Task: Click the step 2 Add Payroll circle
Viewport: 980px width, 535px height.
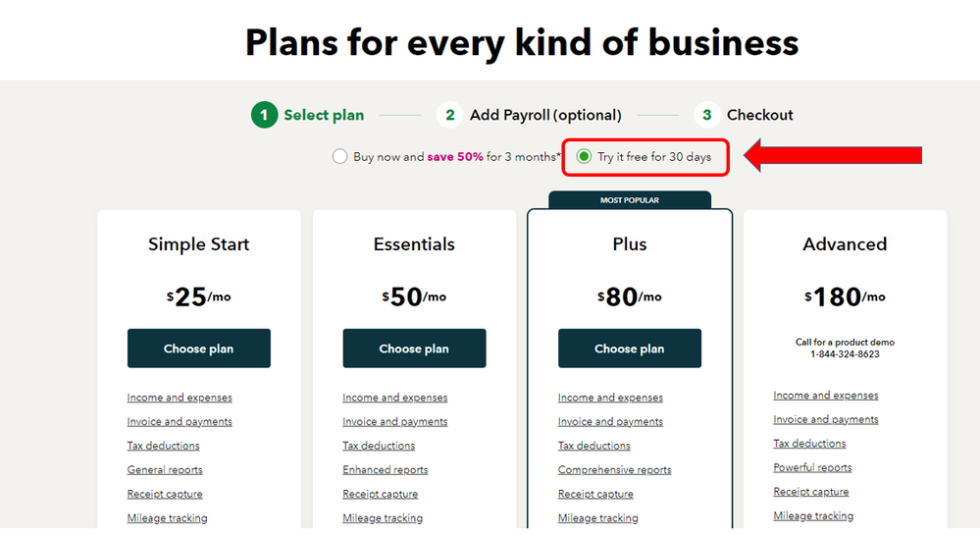Action: 449,115
